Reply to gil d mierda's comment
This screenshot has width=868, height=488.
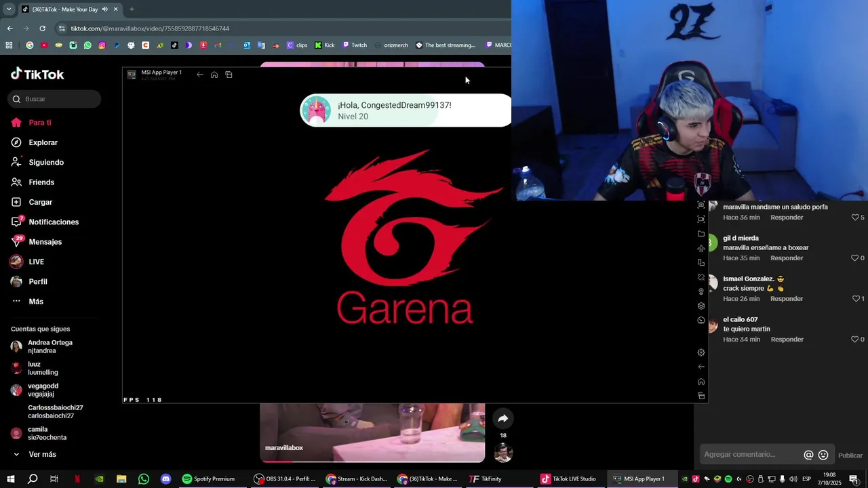tap(787, 258)
